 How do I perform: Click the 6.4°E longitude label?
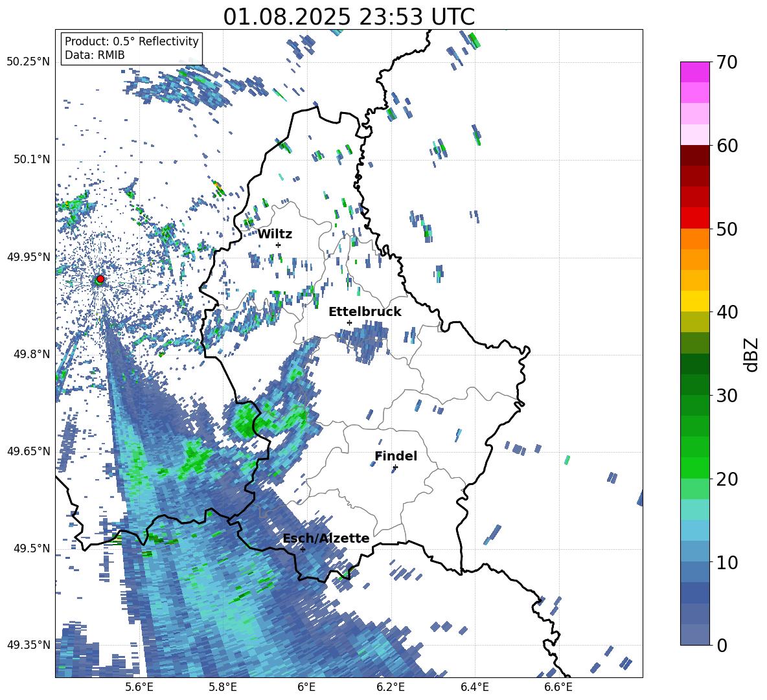point(474,687)
